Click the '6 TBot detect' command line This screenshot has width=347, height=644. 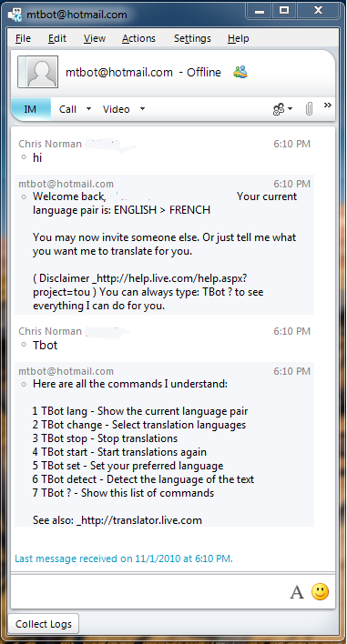[x=143, y=478]
